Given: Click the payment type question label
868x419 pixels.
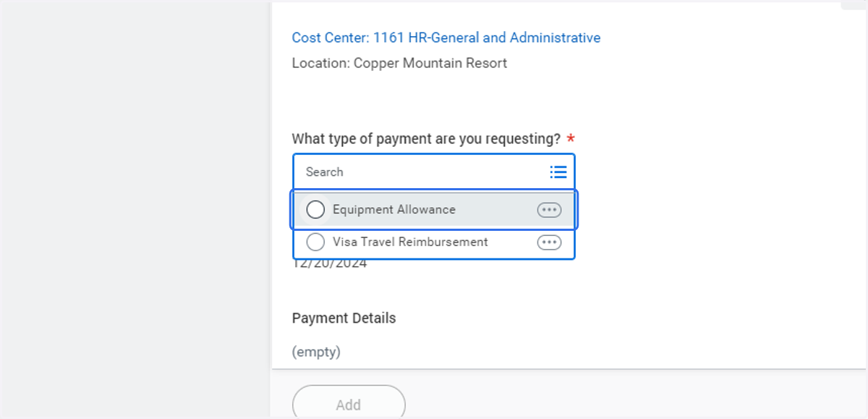Looking at the screenshot, I should pyautogui.click(x=427, y=139).
